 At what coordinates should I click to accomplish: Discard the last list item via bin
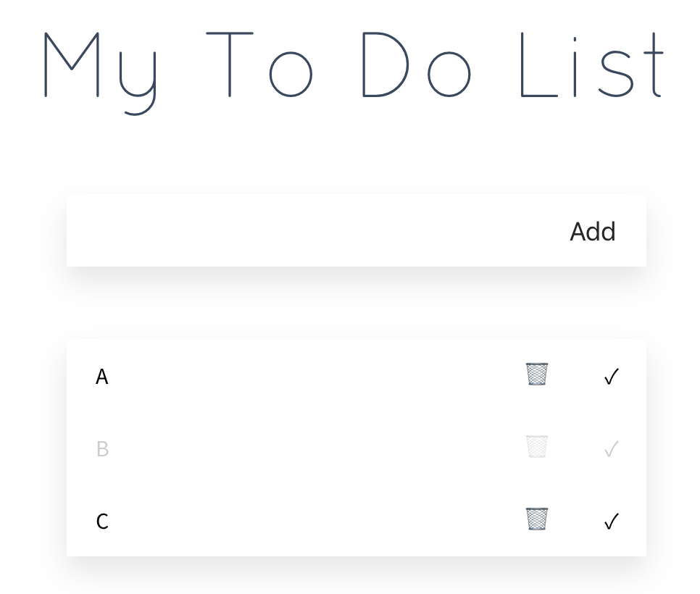[537, 519]
